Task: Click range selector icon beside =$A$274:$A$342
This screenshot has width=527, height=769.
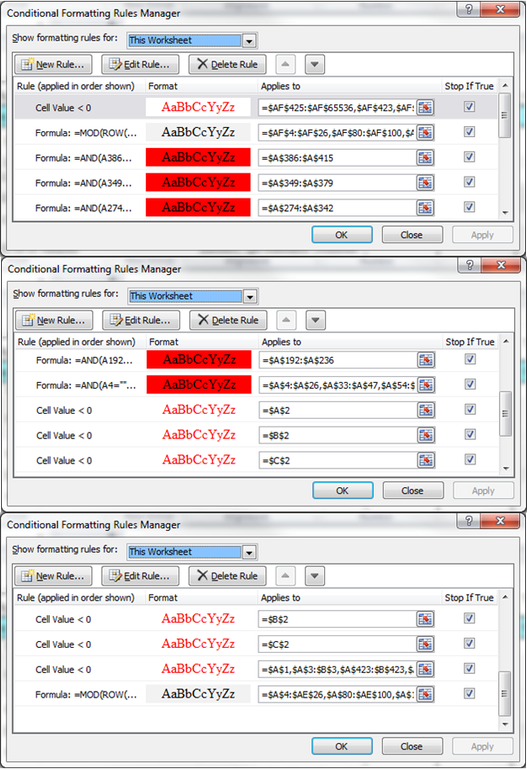Action: pyautogui.click(x=425, y=207)
